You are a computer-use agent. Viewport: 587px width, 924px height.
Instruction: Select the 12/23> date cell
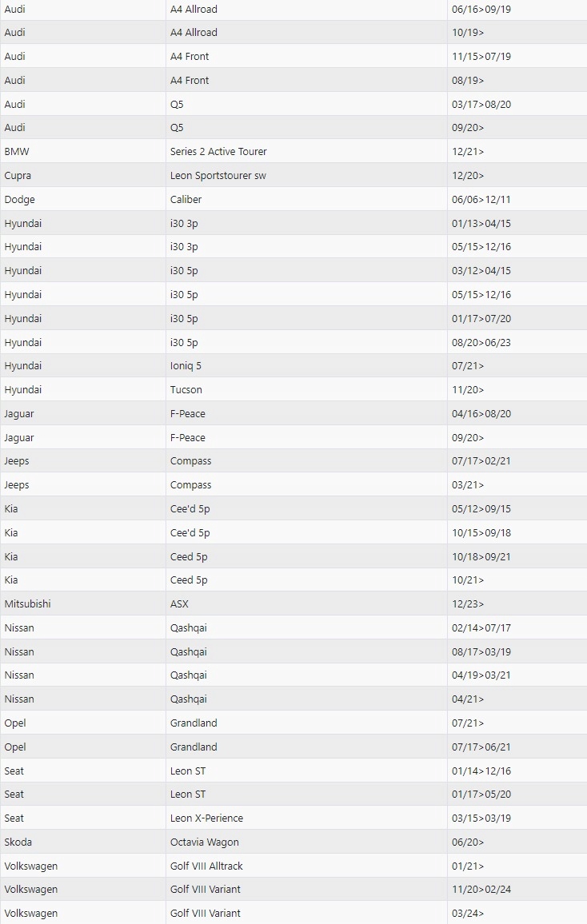pos(468,604)
